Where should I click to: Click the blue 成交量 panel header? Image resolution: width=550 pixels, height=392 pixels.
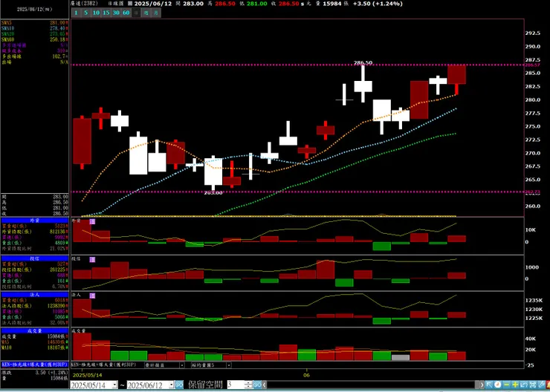click(x=35, y=330)
